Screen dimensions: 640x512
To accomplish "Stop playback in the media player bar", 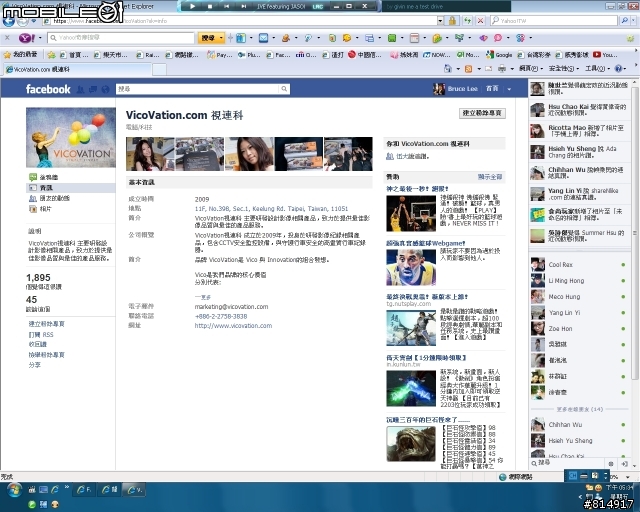I will pyautogui.click(x=210, y=6).
